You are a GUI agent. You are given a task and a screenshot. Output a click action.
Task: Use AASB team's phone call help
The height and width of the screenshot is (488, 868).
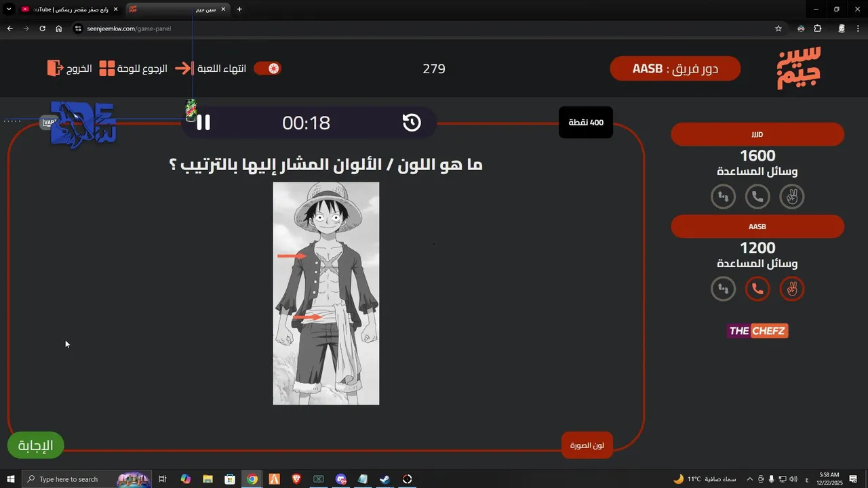757,289
